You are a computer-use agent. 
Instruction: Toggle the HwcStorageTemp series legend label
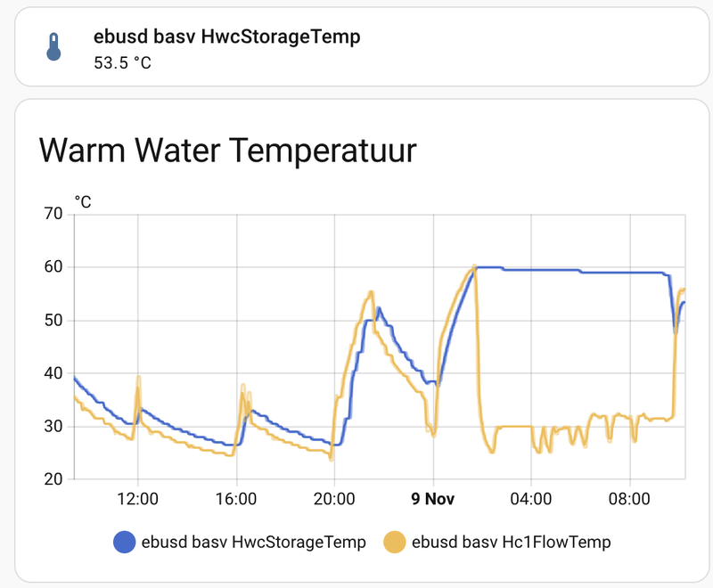pyautogui.click(x=254, y=541)
